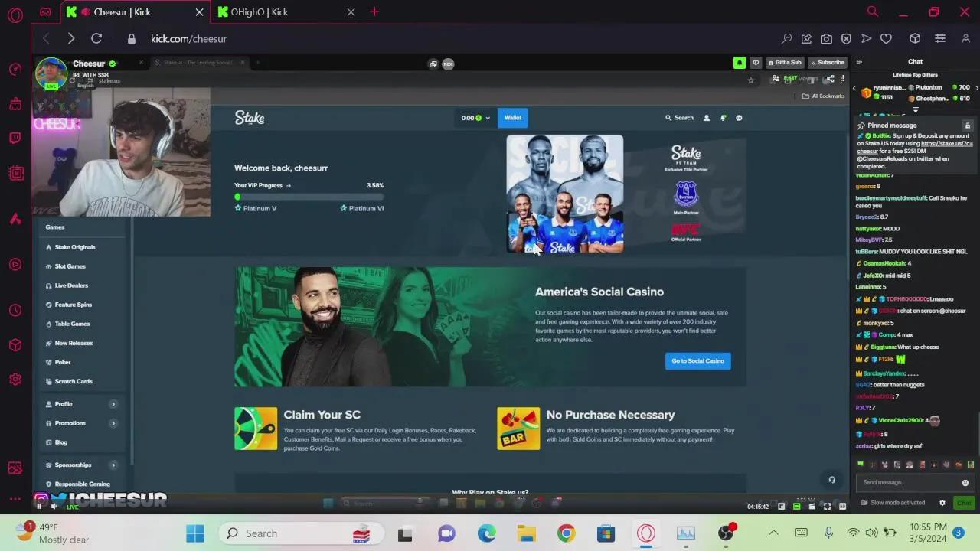The image size is (980, 551).
Task: Open the Opera GX main menu logo
Action: pos(15,14)
